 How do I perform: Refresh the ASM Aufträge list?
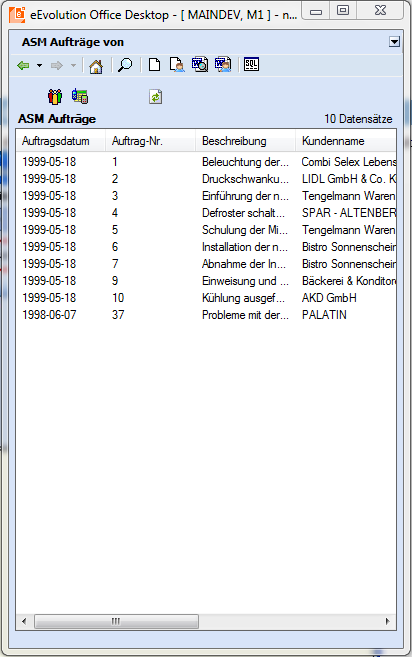[x=155, y=97]
